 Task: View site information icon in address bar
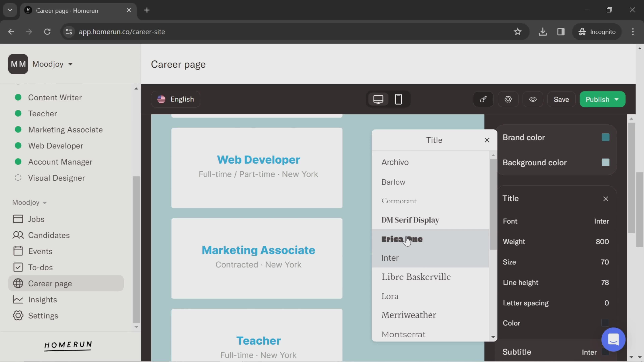coord(69,32)
